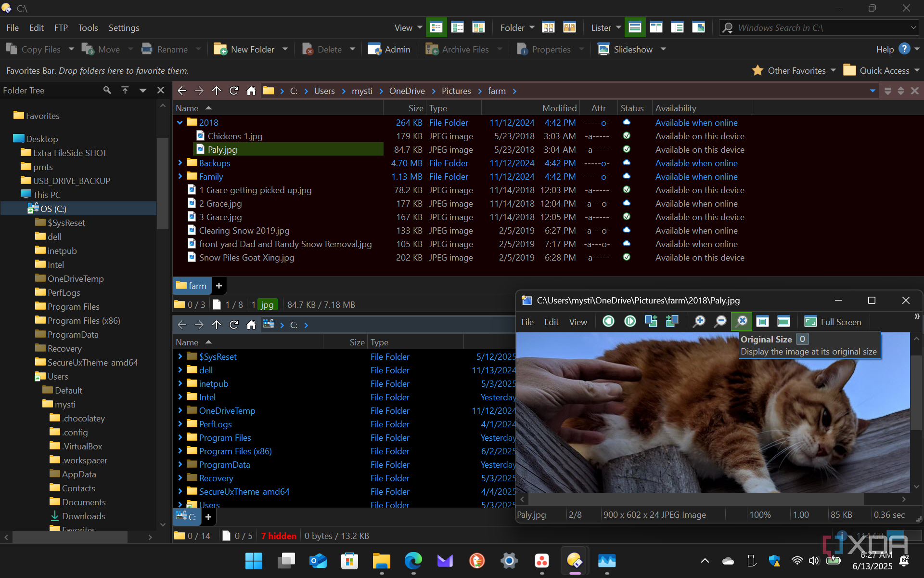This screenshot has height=578, width=924.
Task: Expand the Family folder
Action: coord(180,176)
